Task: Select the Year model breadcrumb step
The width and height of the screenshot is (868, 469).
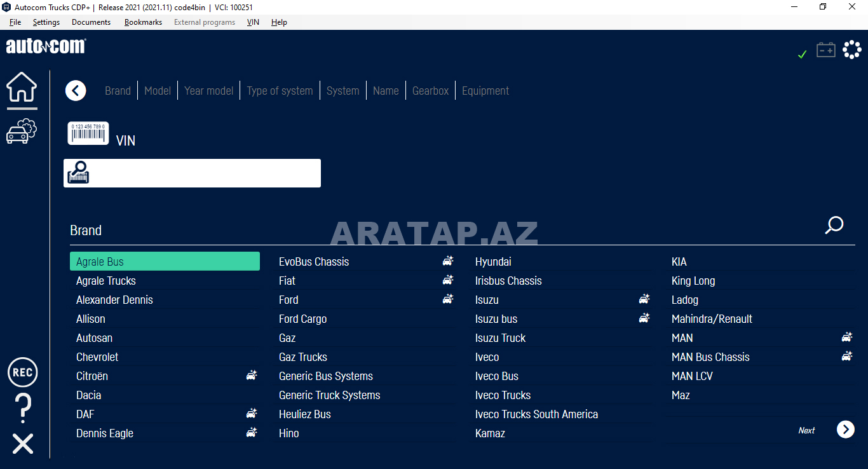Action: point(209,91)
